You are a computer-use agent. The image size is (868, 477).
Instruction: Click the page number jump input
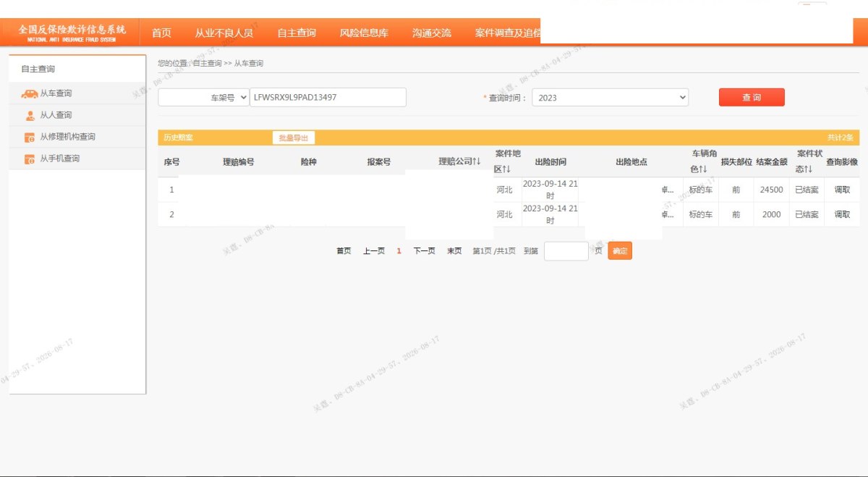click(566, 251)
